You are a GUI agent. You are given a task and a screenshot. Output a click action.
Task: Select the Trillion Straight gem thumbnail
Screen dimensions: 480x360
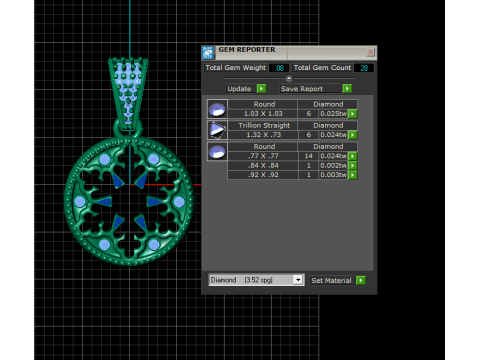(217, 130)
